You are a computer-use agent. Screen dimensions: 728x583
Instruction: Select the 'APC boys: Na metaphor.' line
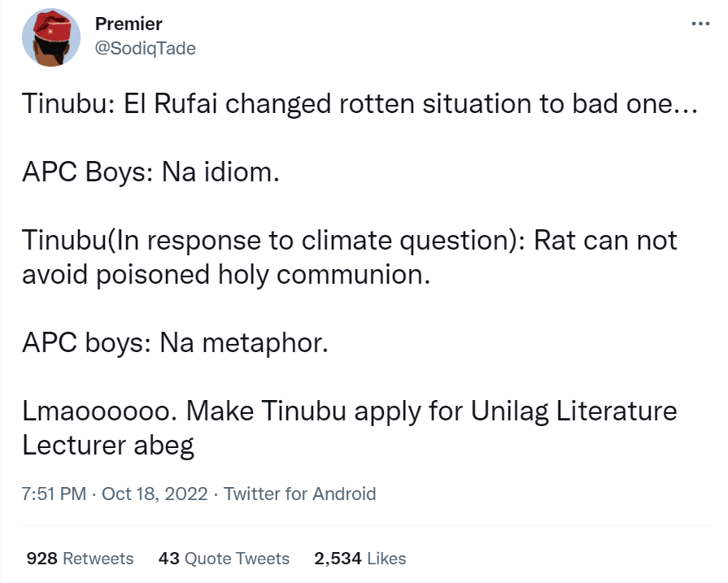coord(175,342)
